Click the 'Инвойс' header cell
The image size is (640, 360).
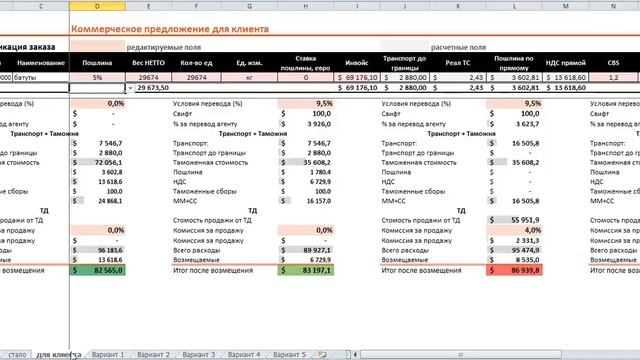point(357,63)
